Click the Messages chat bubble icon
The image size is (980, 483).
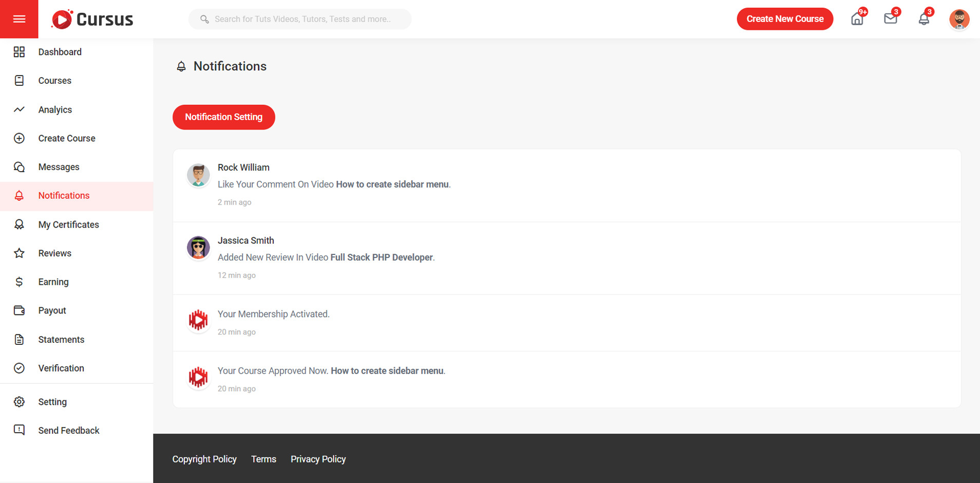pyautogui.click(x=19, y=167)
